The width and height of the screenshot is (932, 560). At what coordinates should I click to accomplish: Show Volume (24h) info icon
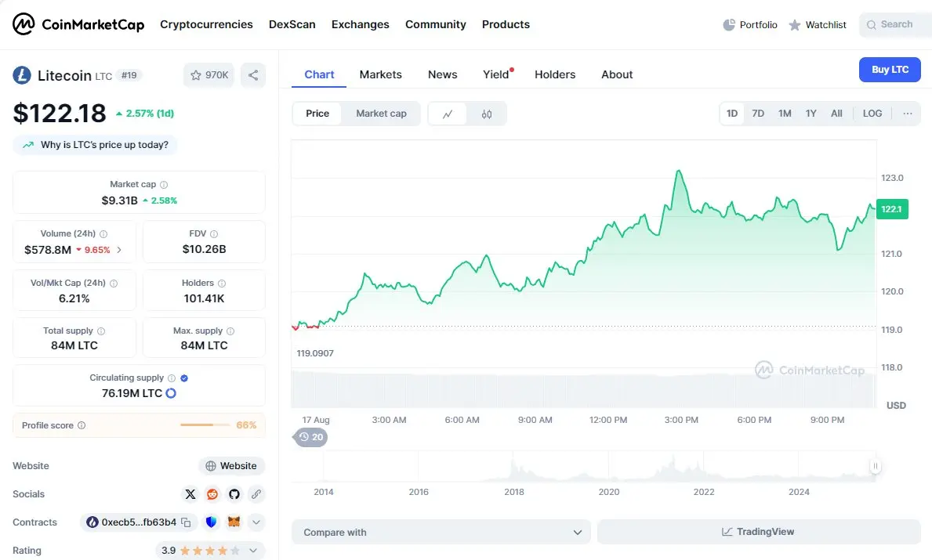[103, 234]
